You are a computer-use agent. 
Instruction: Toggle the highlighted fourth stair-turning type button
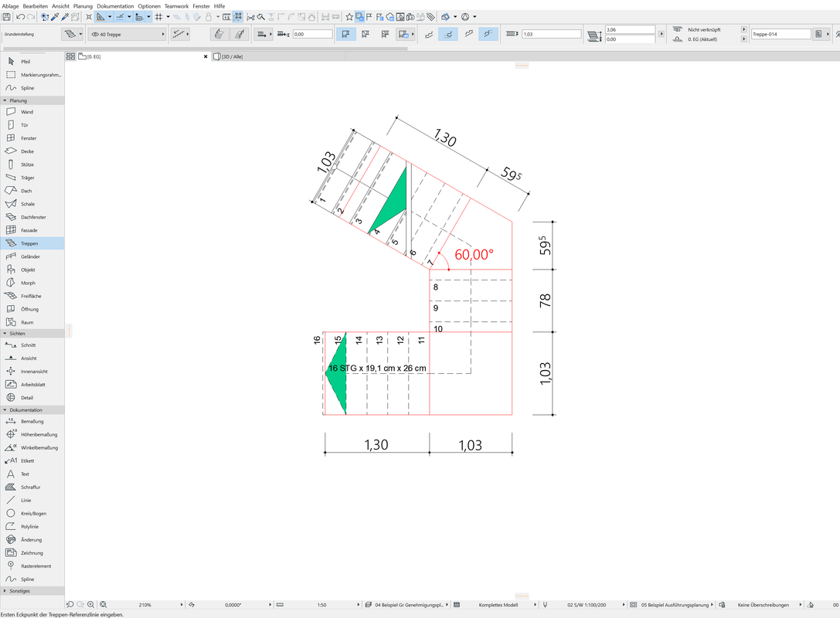point(488,34)
